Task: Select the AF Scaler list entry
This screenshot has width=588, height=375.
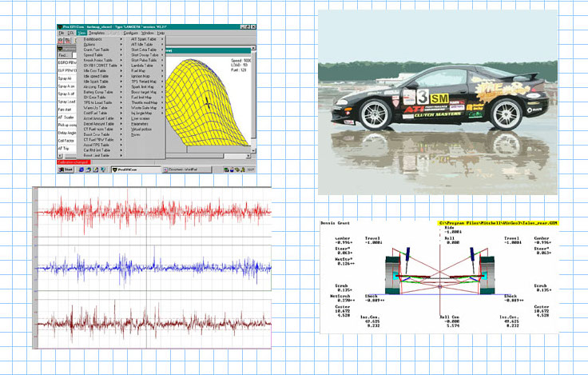Action: [x=67, y=118]
